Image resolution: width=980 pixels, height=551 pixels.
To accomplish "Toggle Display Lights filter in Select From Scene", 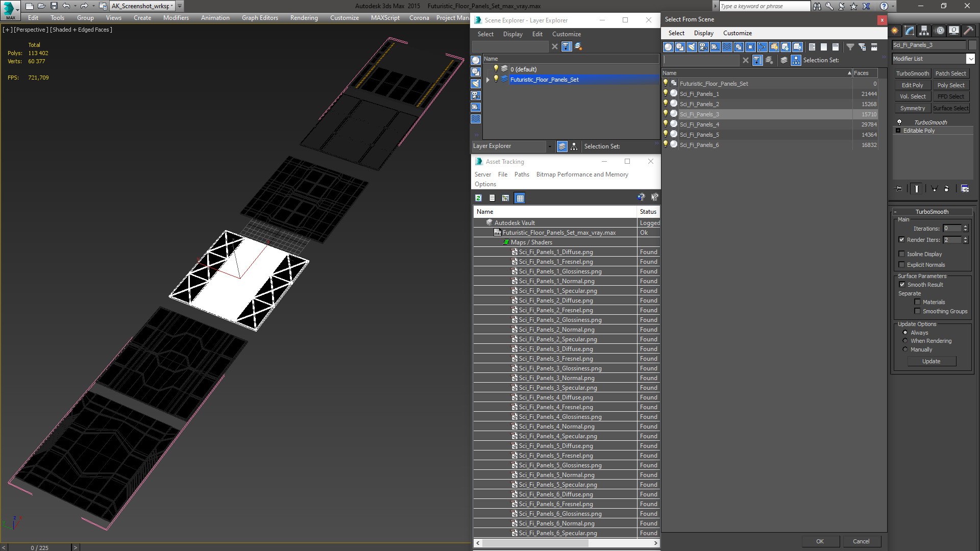I will tap(692, 47).
